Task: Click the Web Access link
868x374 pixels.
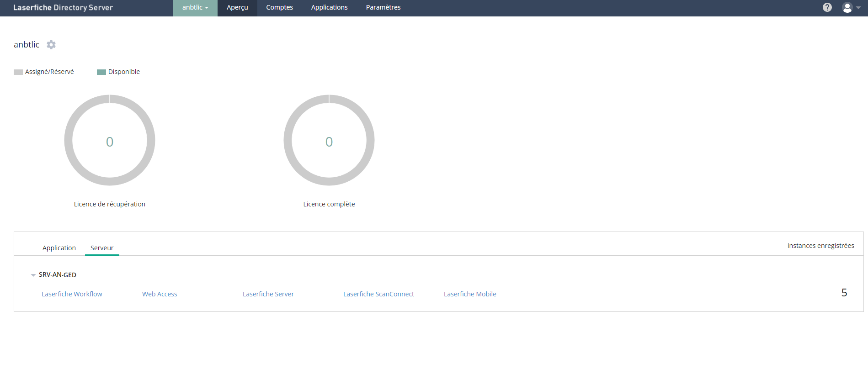Action: tap(160, 294)
